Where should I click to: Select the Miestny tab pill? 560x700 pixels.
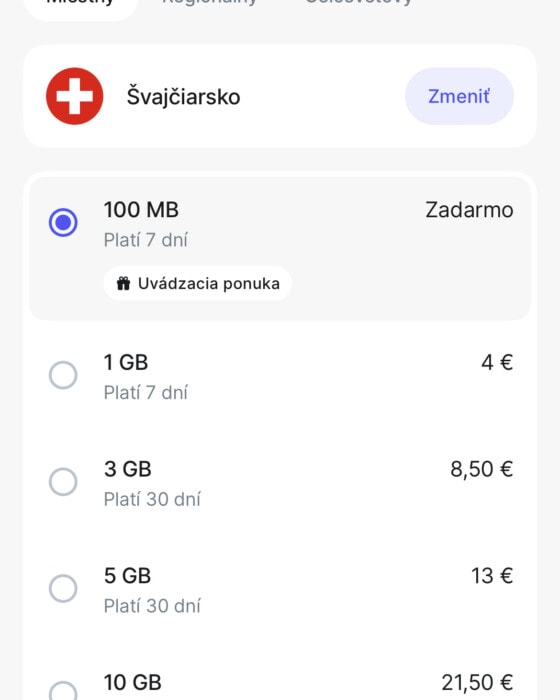[80, 5]
